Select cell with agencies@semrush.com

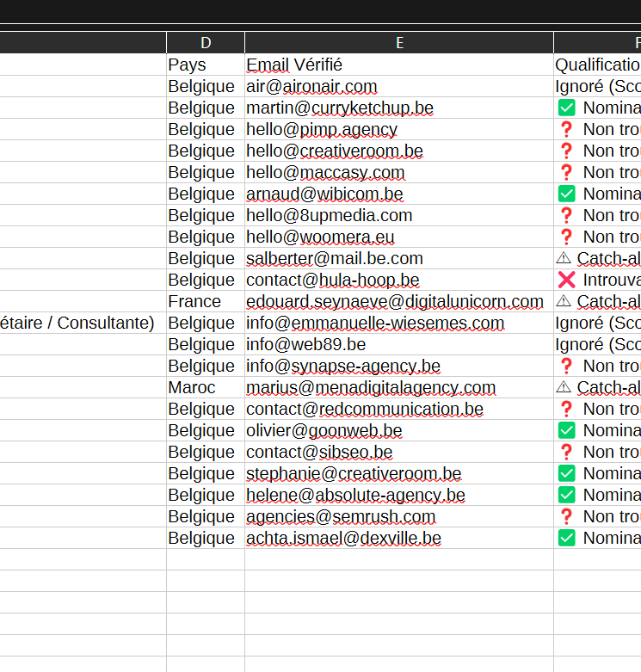pos(399,516)
